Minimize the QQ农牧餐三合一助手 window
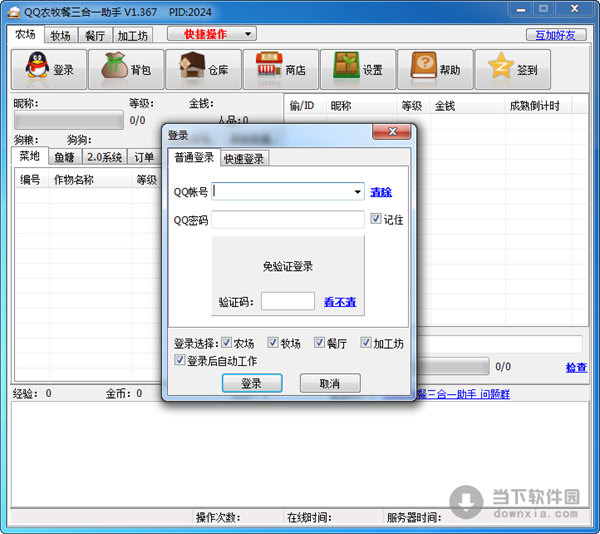The image size is (600, 534). (521, 9)
